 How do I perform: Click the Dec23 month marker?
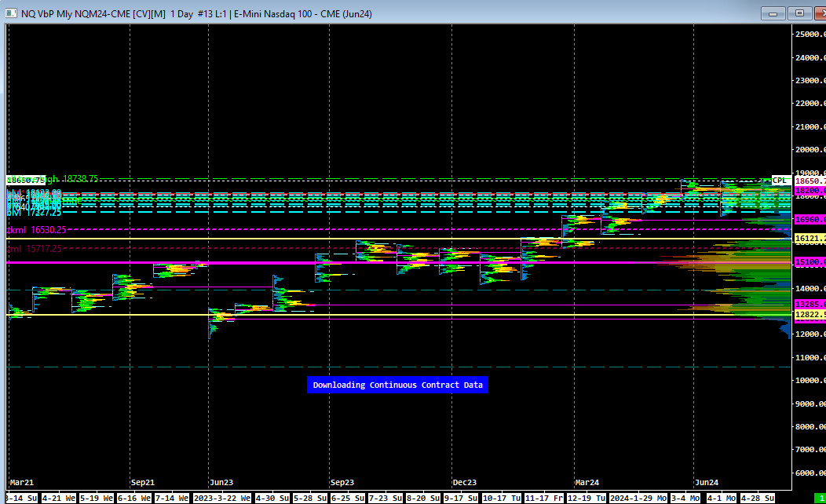465,482
